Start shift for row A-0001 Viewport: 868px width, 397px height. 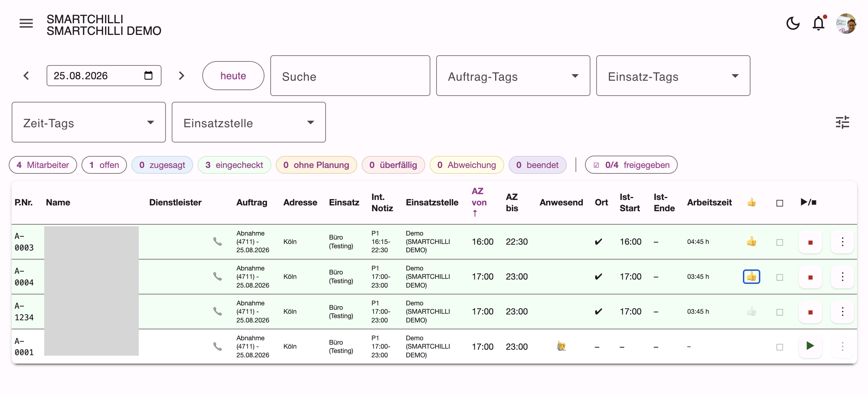(811, 346)
